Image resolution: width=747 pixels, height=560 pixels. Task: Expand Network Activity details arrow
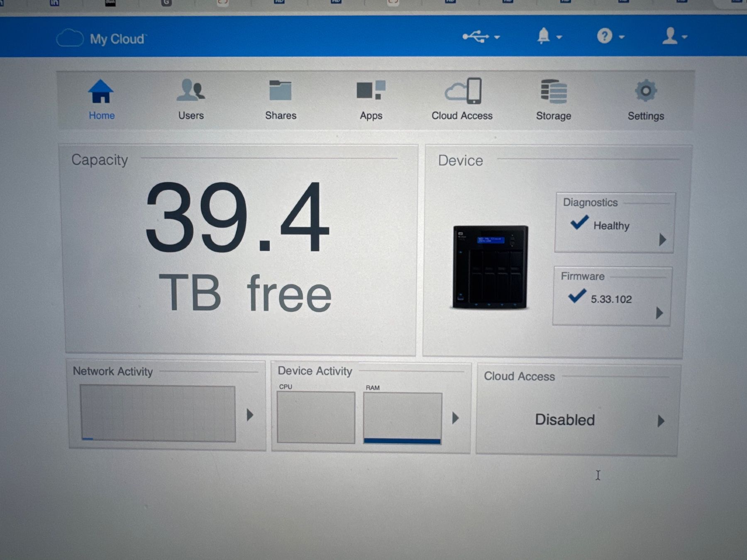250,415
